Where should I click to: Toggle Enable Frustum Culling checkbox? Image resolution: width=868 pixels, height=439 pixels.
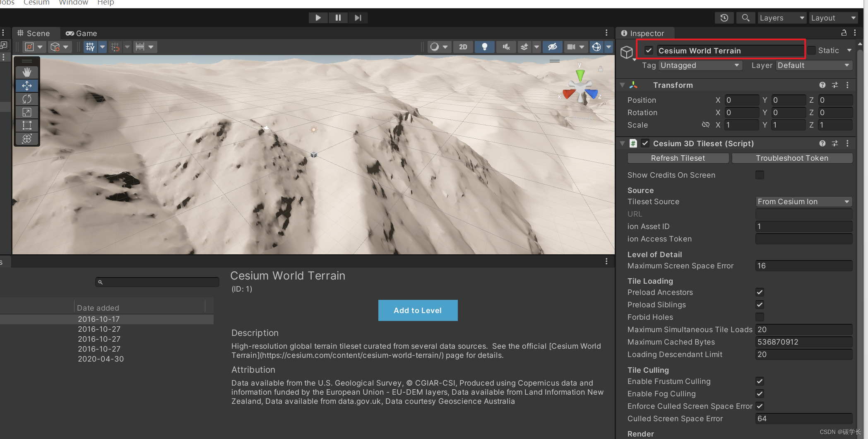(x=760, y=381)
